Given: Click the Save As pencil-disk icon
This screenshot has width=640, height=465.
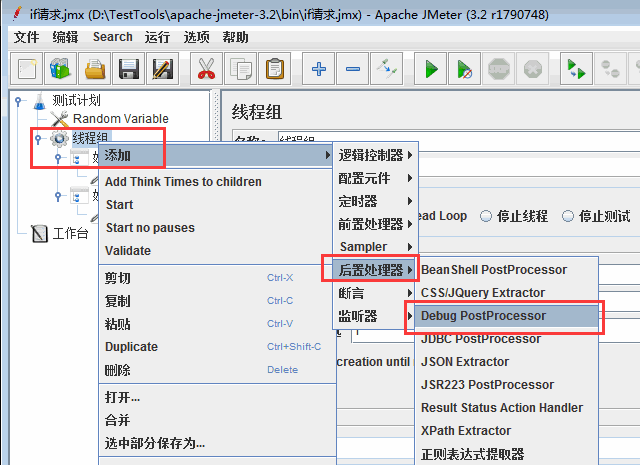Looking at the screenshot, I should (x=163, y=69).
